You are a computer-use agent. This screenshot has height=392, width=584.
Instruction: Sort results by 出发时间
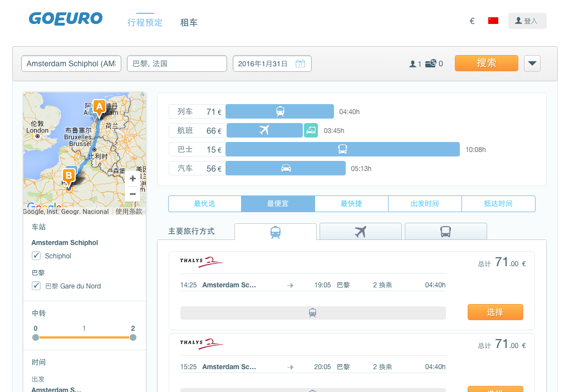425,204
